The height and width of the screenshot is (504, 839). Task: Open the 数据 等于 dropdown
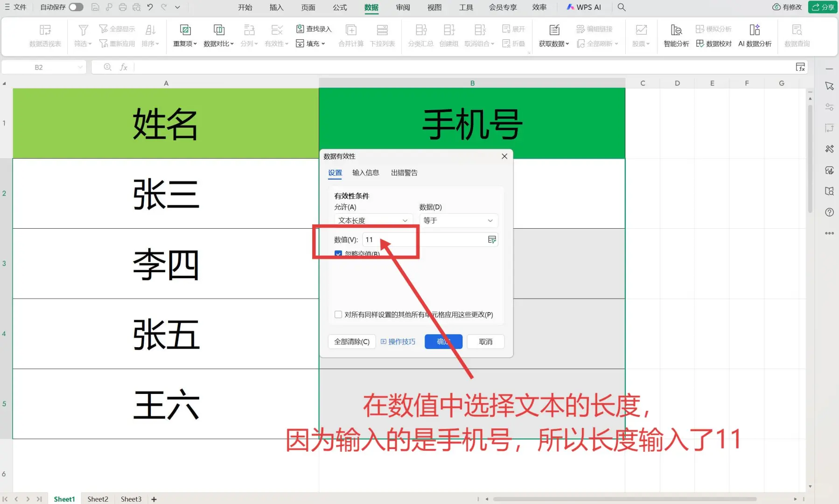coord(459,220)
